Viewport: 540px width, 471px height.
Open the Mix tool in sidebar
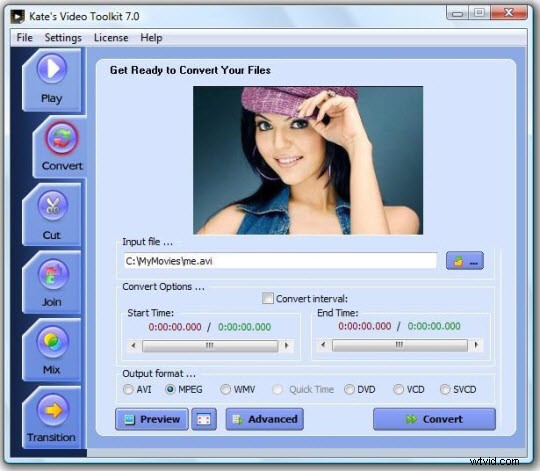coord(52,350)
